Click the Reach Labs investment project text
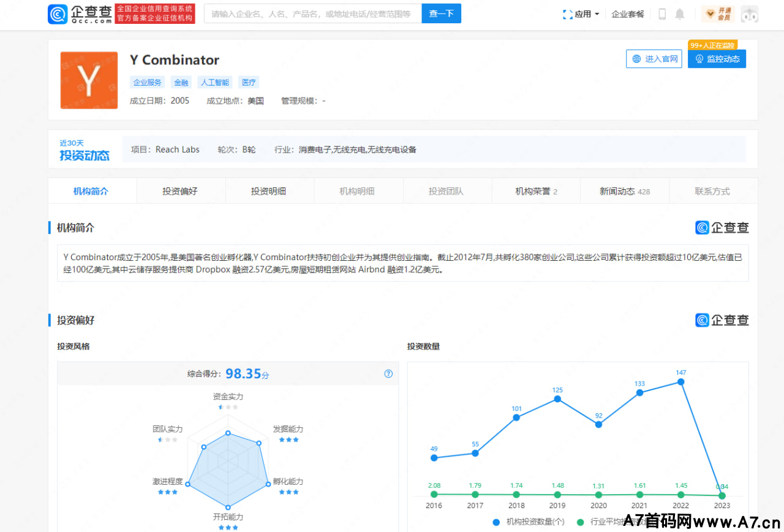Viewport: 784px width, 532px height. tap(178, 149)
